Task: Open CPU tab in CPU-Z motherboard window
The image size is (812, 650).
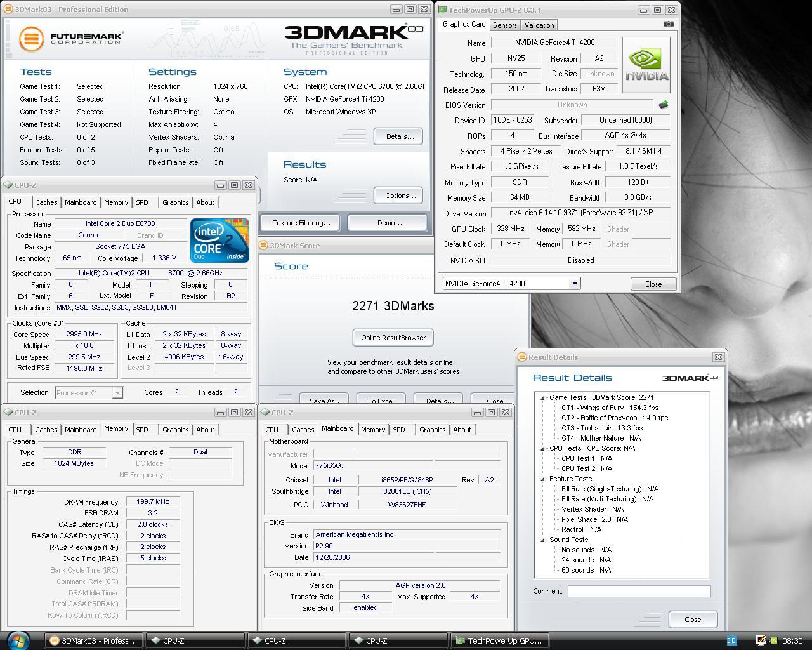Action: click(272, 430)
